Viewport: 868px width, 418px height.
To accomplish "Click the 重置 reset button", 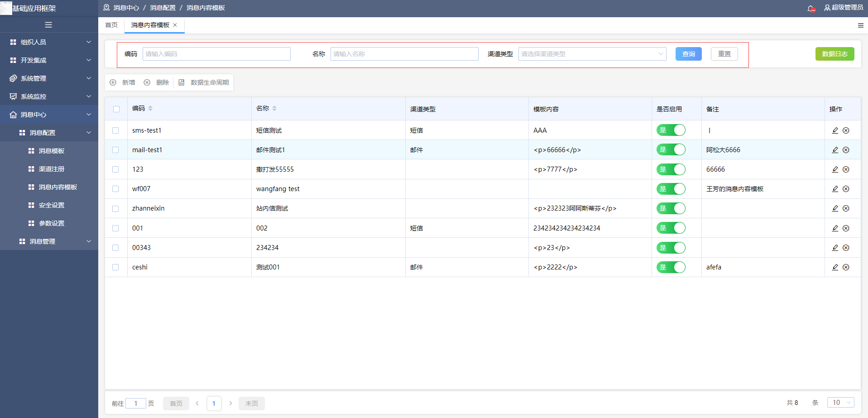I will coord(724,54).
